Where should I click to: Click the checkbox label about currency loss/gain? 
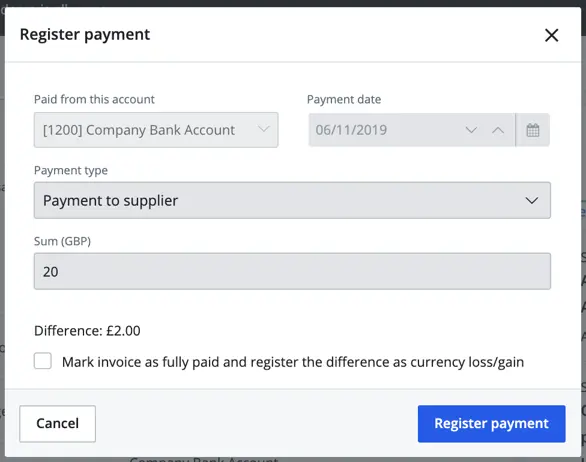coord(293,362)
